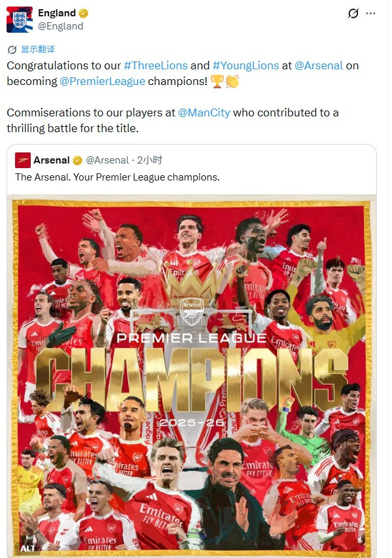392x558 pixels.
Task: Click the @Arsenal handle in quoted tweet
Action: tap(107, 160)
